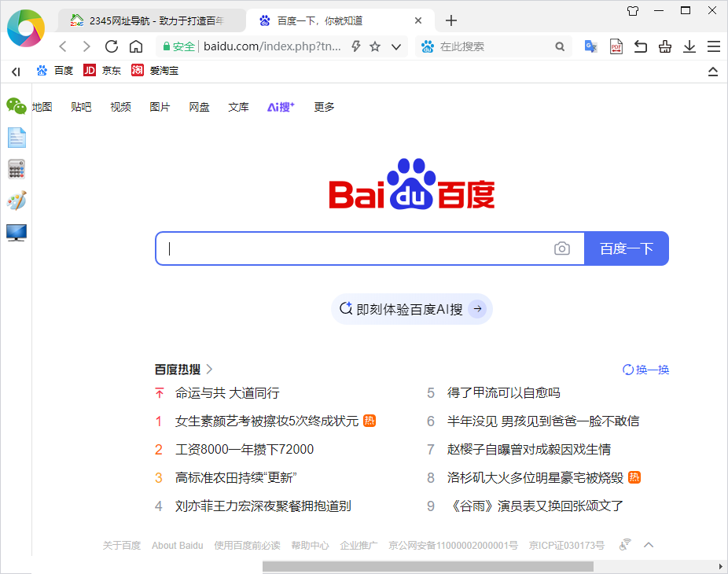Click the undo closed tab icon
This screenshot has width=728, height=574.
tap(641, 46)
